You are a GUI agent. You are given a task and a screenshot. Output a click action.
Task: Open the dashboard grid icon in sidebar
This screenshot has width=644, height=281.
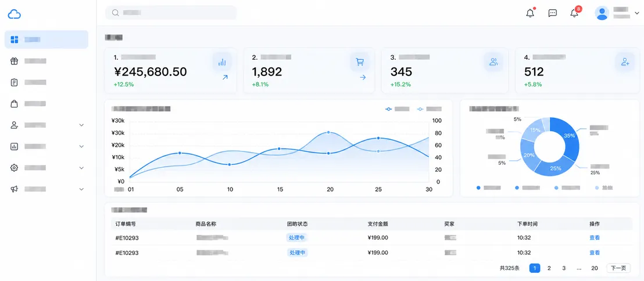[15, 39]
